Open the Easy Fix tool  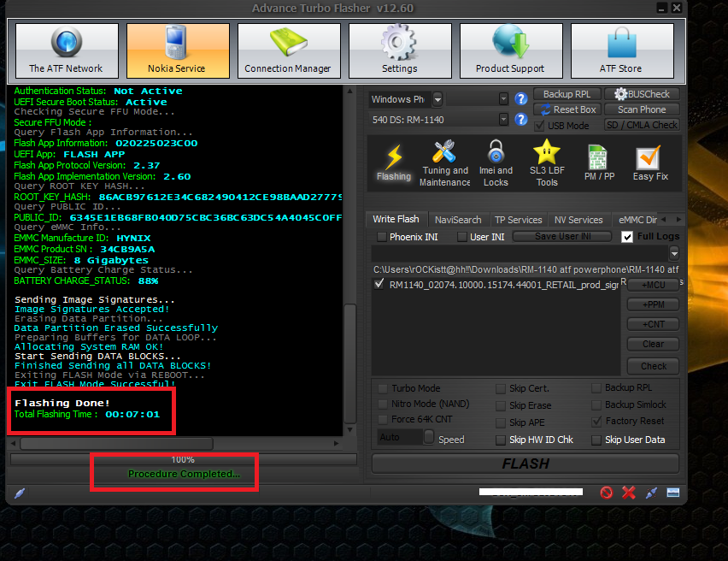649,162
